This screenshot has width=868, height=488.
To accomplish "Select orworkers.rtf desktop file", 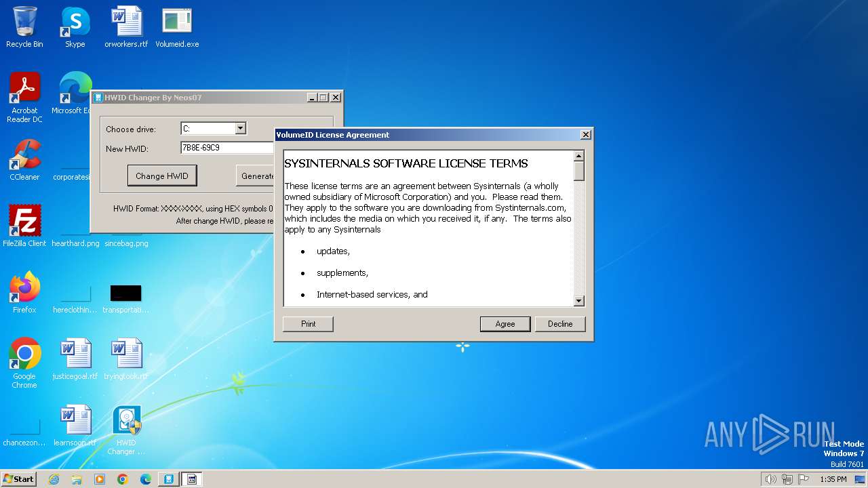I will point(126,27).
